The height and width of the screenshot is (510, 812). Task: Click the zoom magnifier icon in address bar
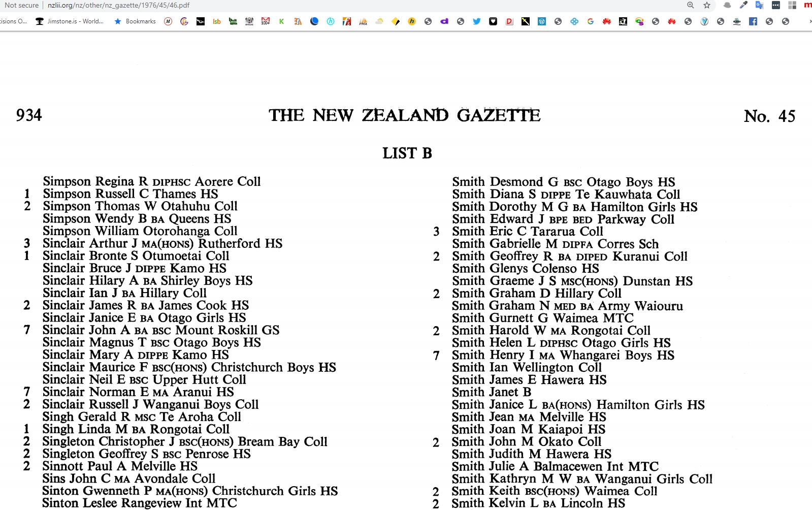pos(690,5)
